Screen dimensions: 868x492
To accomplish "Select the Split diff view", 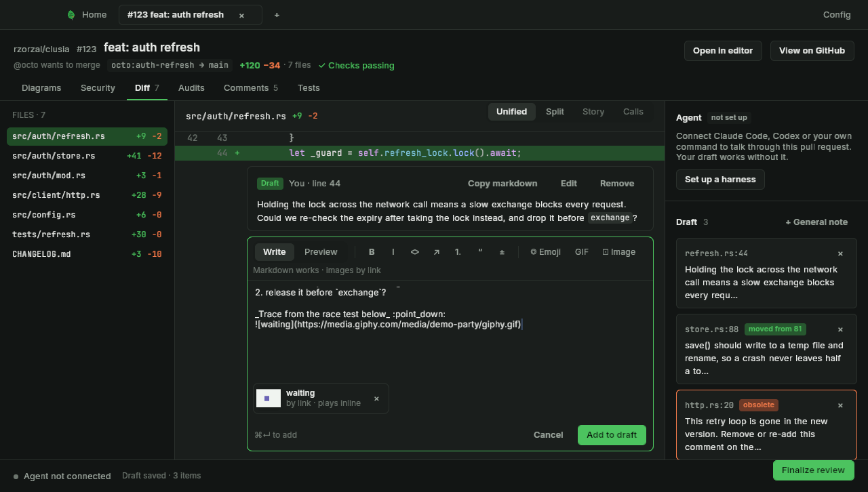I will point(555,112).
